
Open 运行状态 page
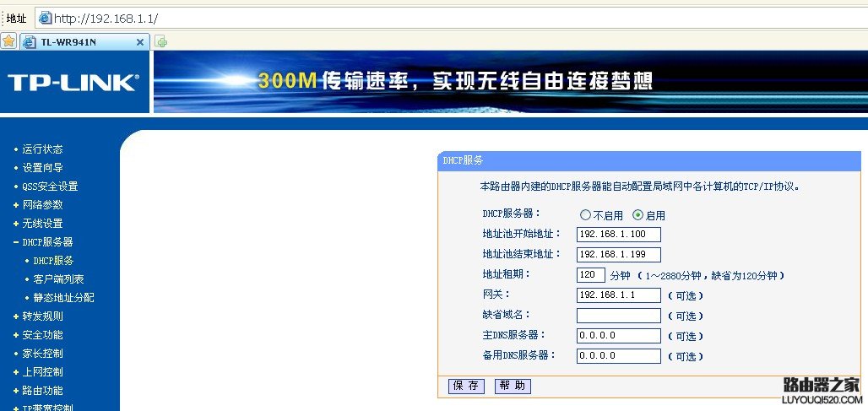pyautogui.click(x=42, y=149)
